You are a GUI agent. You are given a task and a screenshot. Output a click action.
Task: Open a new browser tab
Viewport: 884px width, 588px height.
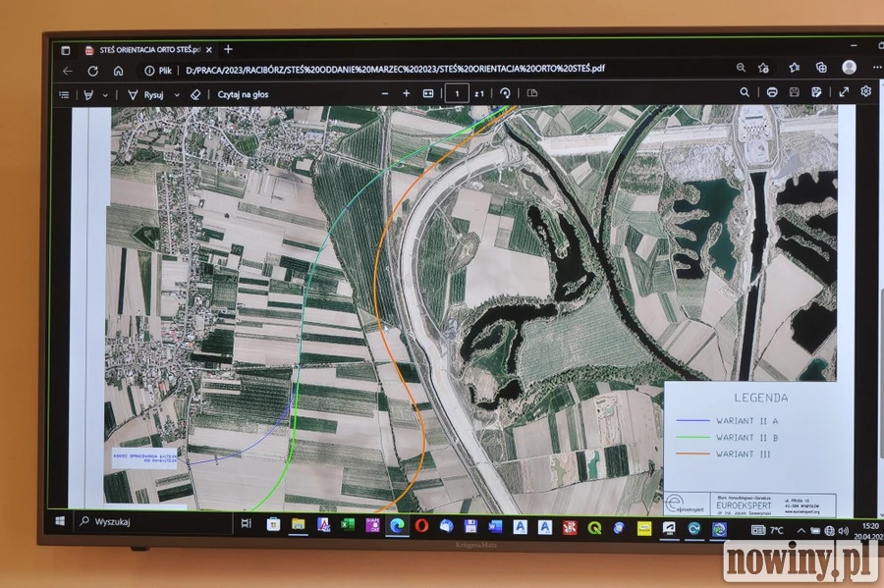pos(228,49)
